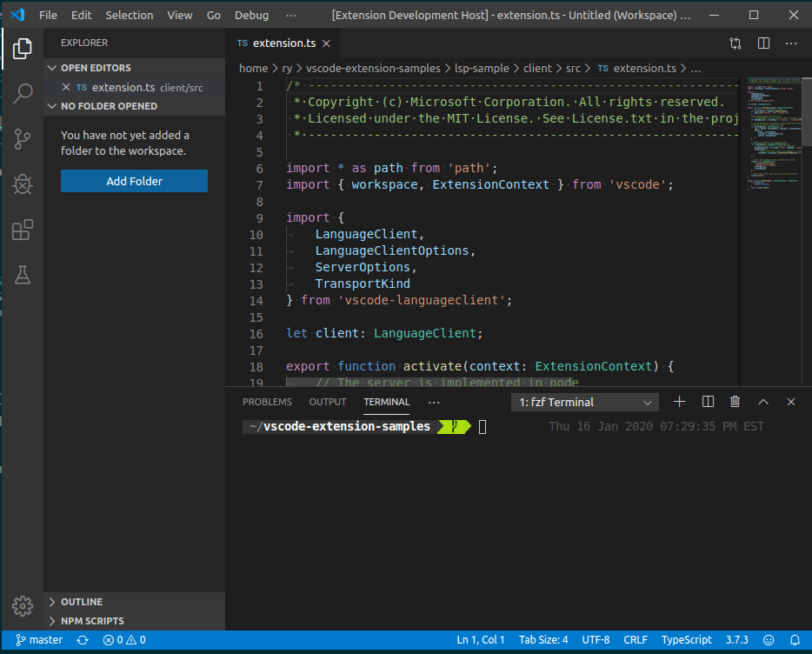This screenshot has width=812, height=654.
Task: Click the feedback smiley icon
Action: (769, 640)
